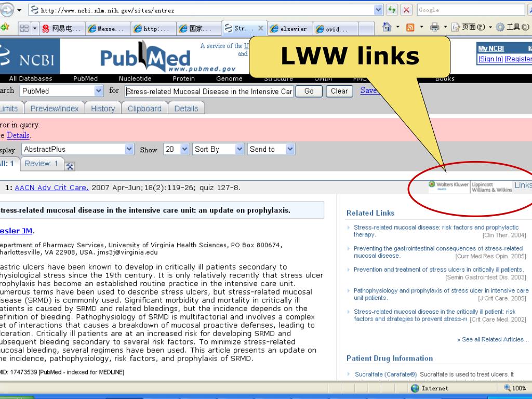This screenshot has width=532, height=399.
Task: Click the Go search button
Action: (309, 91)
